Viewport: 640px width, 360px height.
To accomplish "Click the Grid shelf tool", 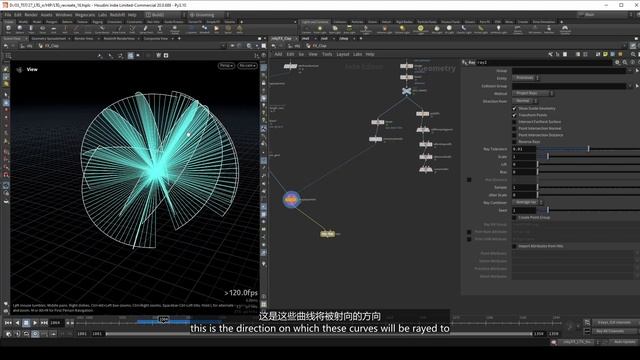I will click(x=53, y=29).
